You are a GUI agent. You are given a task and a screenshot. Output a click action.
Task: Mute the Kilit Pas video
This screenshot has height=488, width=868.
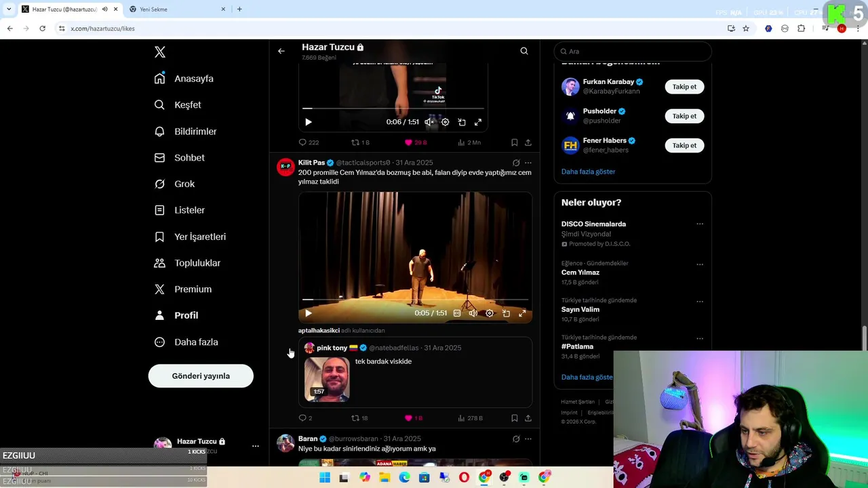pos(473,313)
